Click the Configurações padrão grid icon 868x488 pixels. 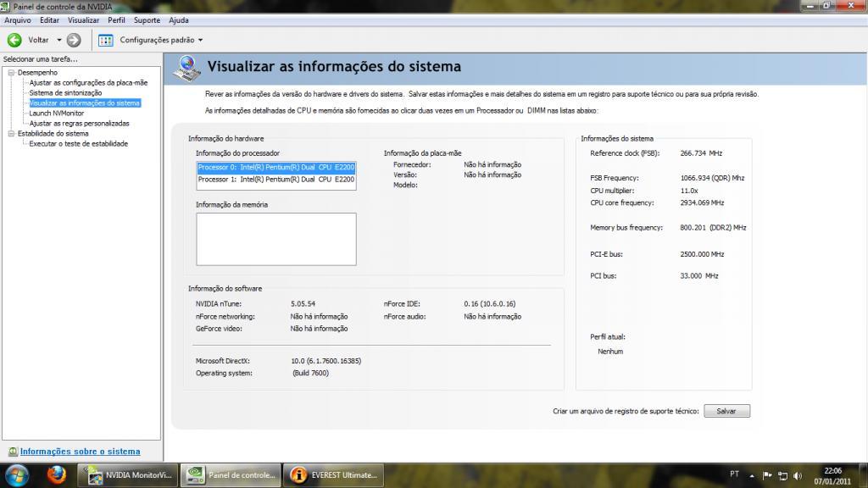coord(106,40)
